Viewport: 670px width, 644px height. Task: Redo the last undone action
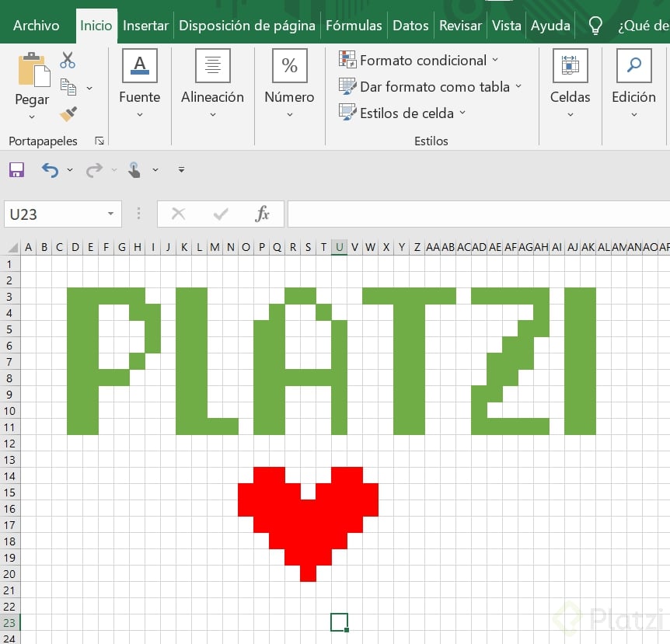94,170
